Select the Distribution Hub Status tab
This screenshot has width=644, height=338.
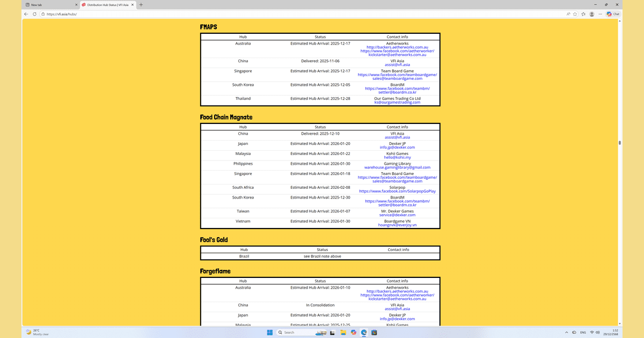pos(108,5)
